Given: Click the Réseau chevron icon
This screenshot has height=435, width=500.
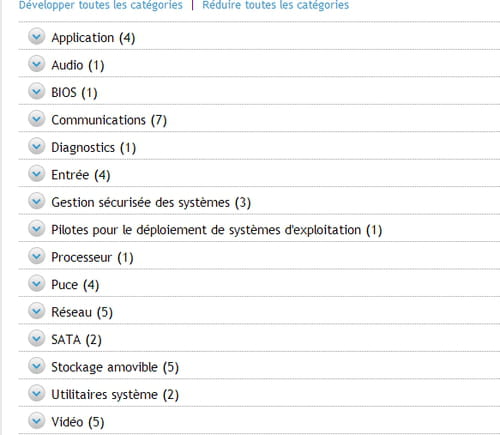Looking at the screenshot, I should (36, 311).
